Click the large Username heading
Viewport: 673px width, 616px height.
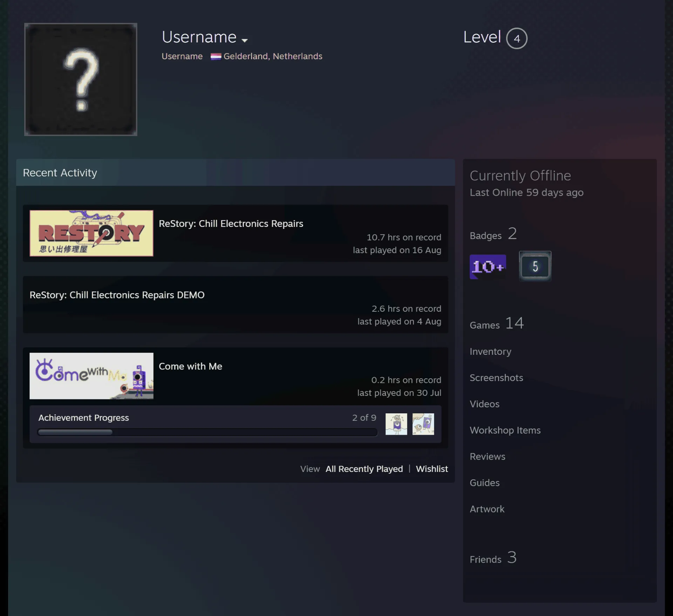[x=199, y=37]
